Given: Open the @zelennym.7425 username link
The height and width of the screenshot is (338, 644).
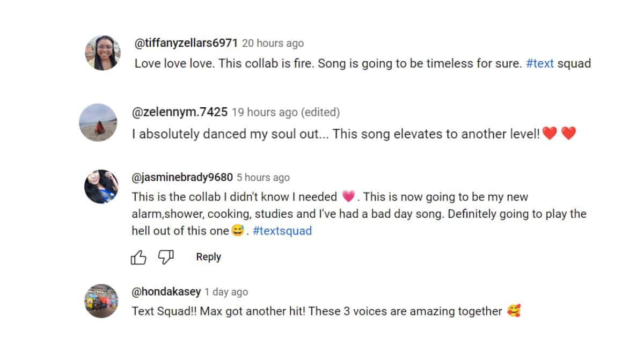Looking at the screenshot, I should click(180, 112).
